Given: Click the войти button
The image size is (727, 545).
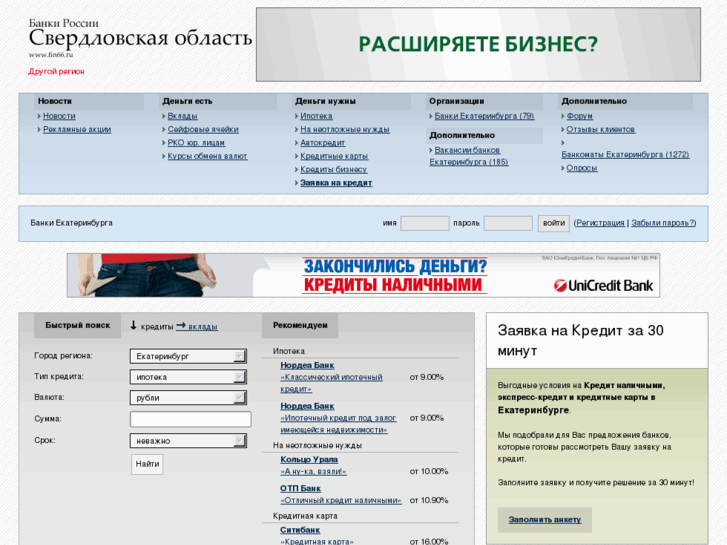Looking at the screenshot, I should 554,223.
